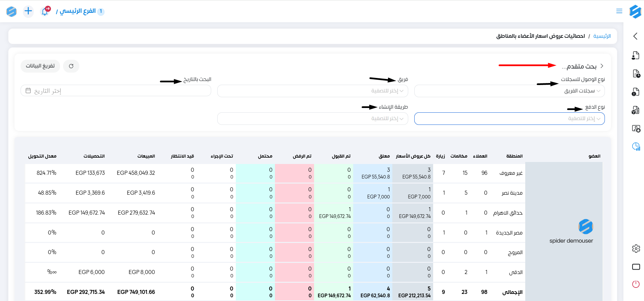Click the إختر التاريخ date field
The height and width of the screenshot is (301, 644).
pyautogui.click(x=116, y=91)
